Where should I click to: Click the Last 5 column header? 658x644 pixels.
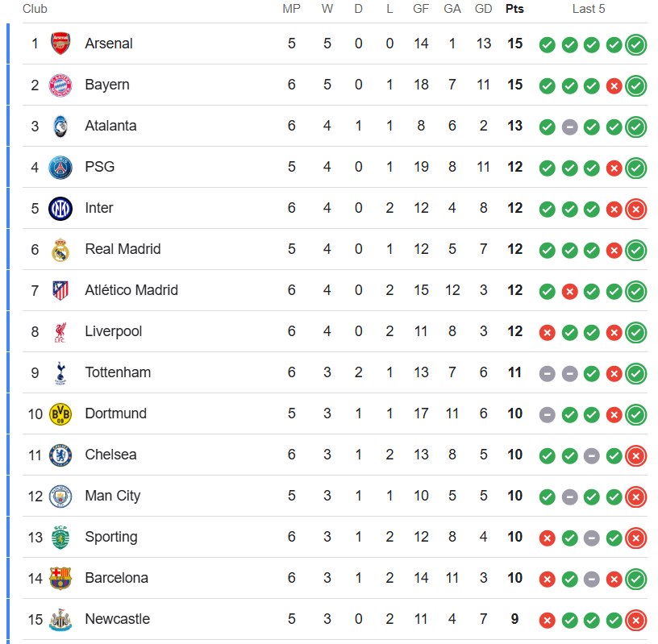pyautogui.click(x=589, y=9)
